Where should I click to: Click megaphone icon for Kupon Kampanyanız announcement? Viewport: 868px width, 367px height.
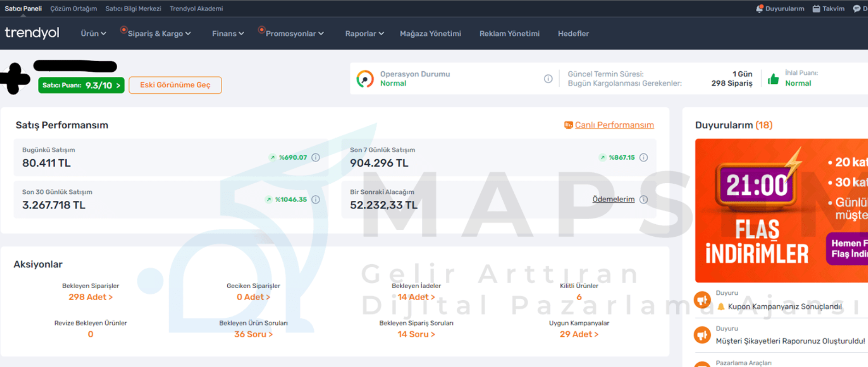point(702,300)
